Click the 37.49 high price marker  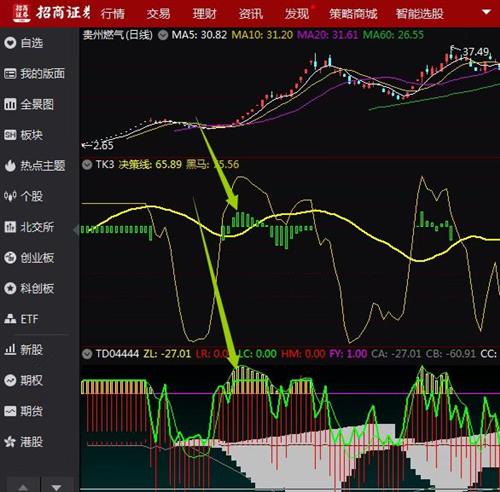tap(476, 52)
